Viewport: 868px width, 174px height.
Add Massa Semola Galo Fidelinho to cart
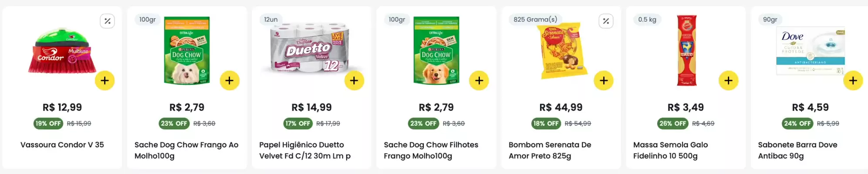[x=728, y=80]
